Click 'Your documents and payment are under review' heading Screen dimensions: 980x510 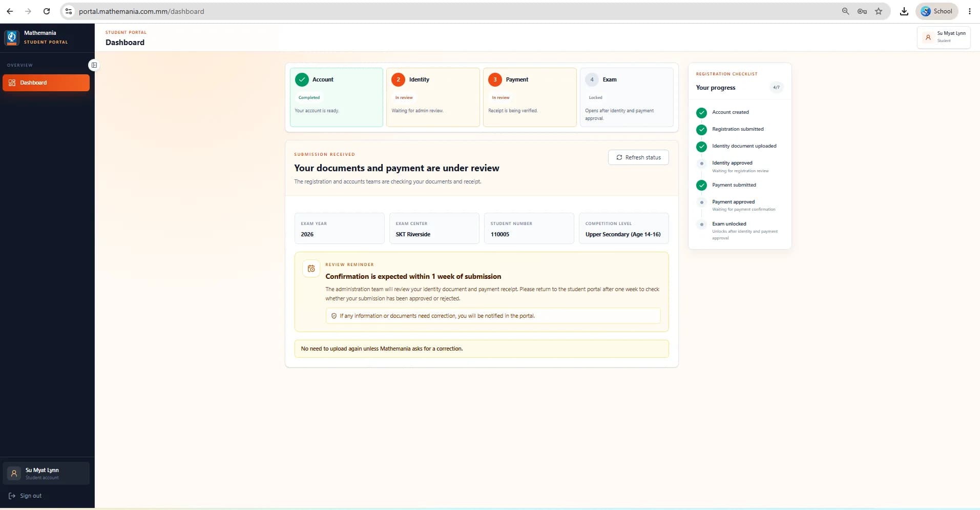[397, 168]
